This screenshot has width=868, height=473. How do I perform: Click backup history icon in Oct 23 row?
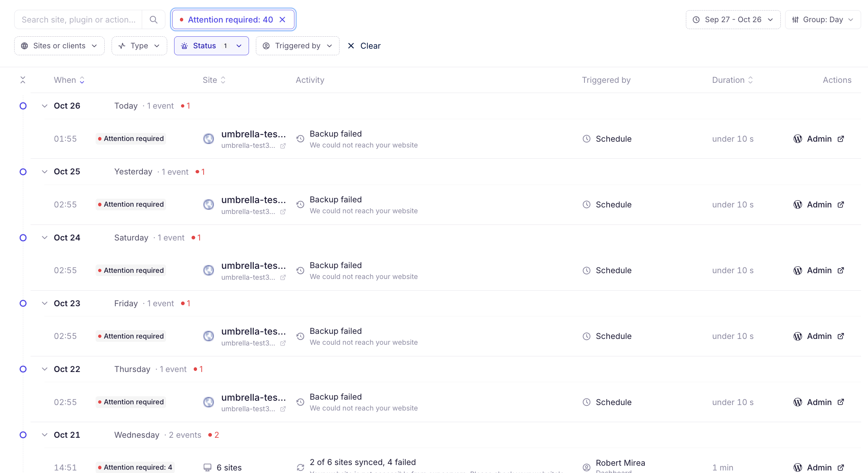coord(300,336)
